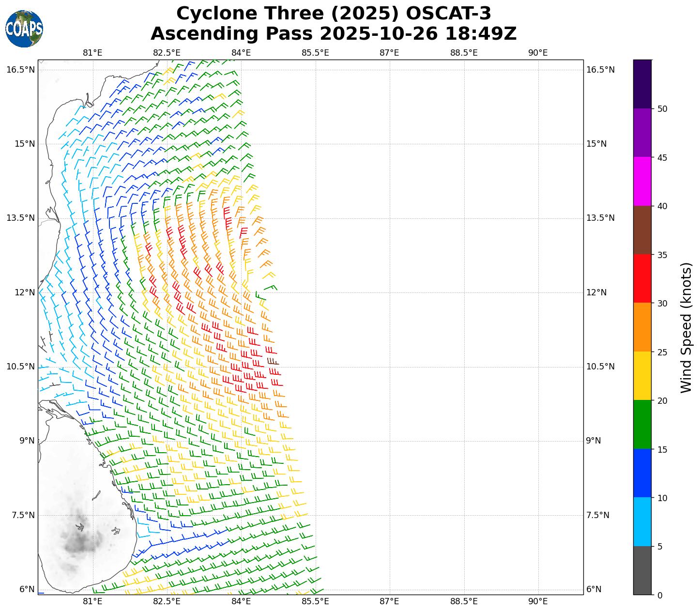This screenshot has width=700, height=612.
Task: Click the Ascending Pass 2025-10-26 18:49Z subtitle
Action: click(x=334, y=34)
